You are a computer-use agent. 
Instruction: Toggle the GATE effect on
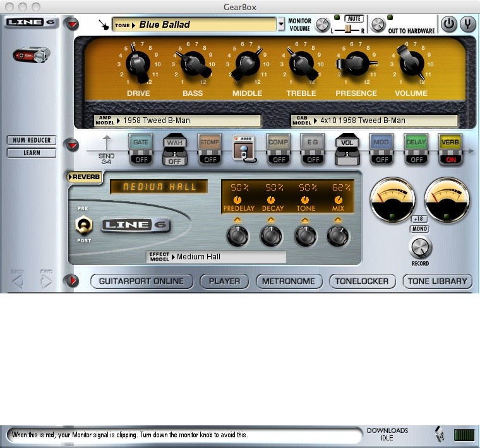point(141,150)
